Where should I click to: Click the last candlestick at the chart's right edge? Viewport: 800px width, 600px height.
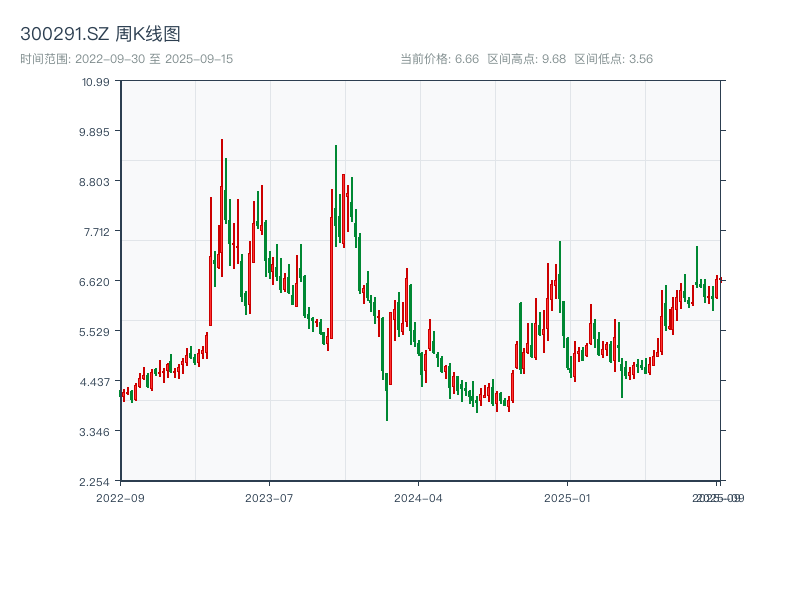pos(718,285)
